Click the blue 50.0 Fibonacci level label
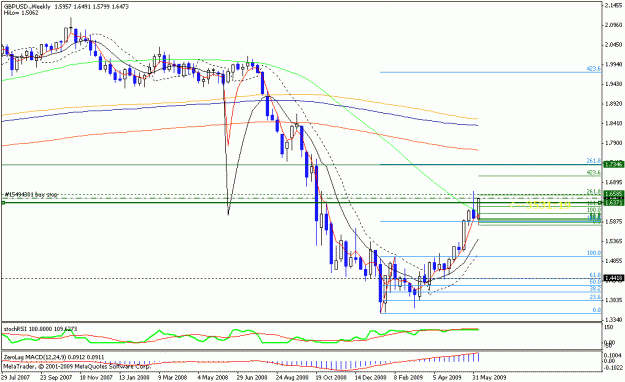Screen dimensions: 625x382 coord(595,282)
